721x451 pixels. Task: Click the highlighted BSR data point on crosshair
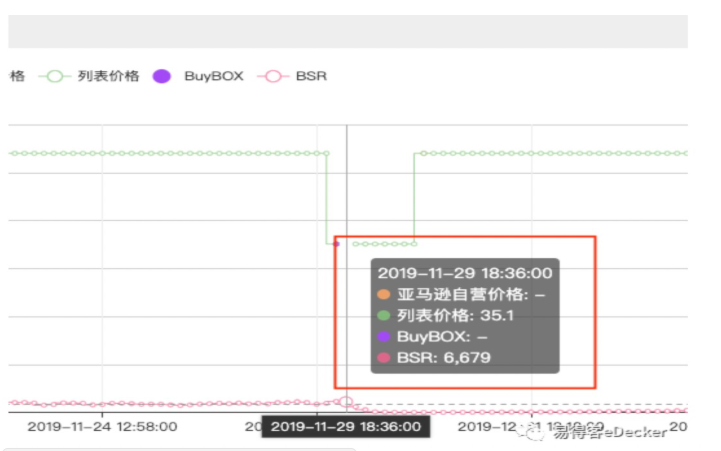[346, 402]
